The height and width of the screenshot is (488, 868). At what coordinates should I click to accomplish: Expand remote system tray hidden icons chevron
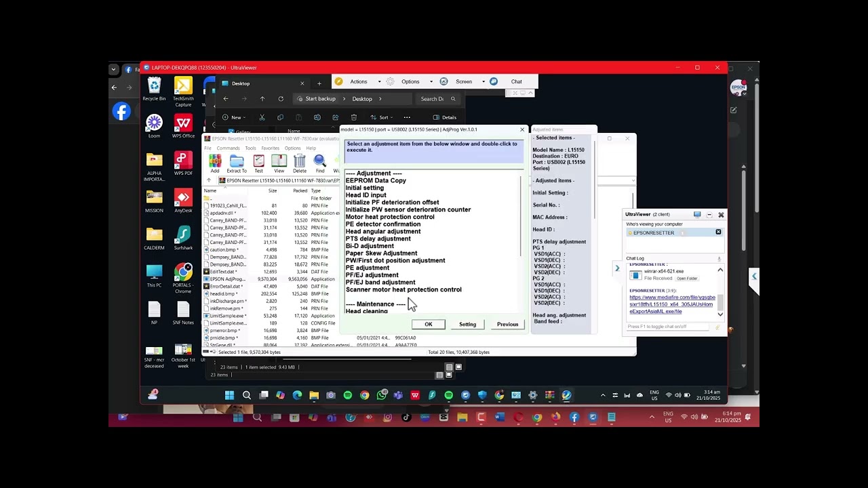pos(603,395)
